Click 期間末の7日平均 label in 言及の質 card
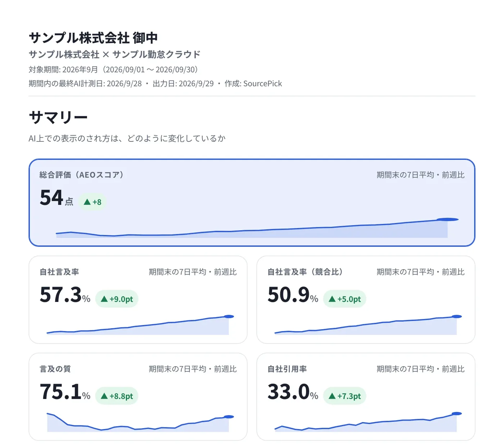Viewport: 504px width, 444px height. tap(193, 369)
